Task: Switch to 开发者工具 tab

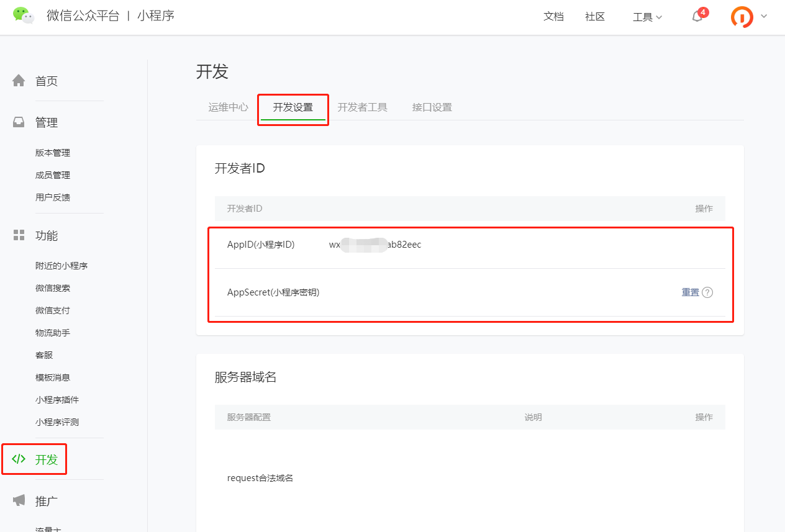Action: click(363, 107)
